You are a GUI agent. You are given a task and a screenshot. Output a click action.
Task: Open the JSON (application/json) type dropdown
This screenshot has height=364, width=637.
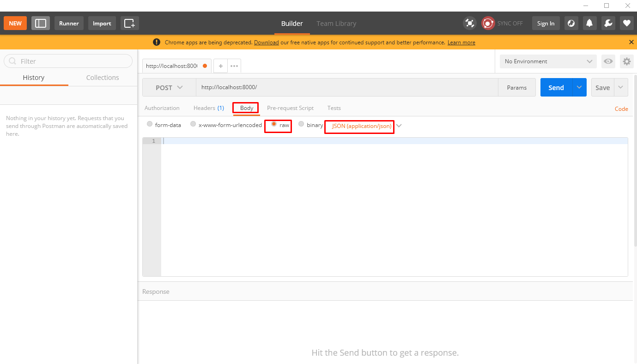[x=367, y=126]
